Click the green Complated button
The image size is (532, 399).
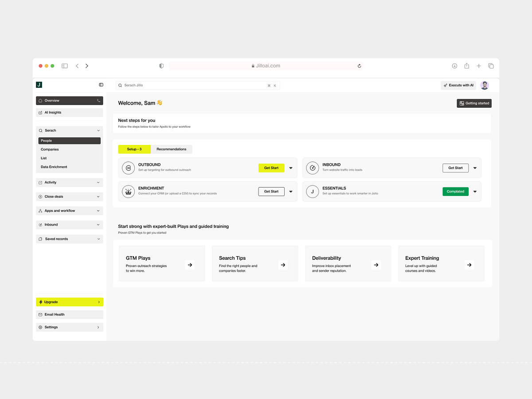[455, 192]
